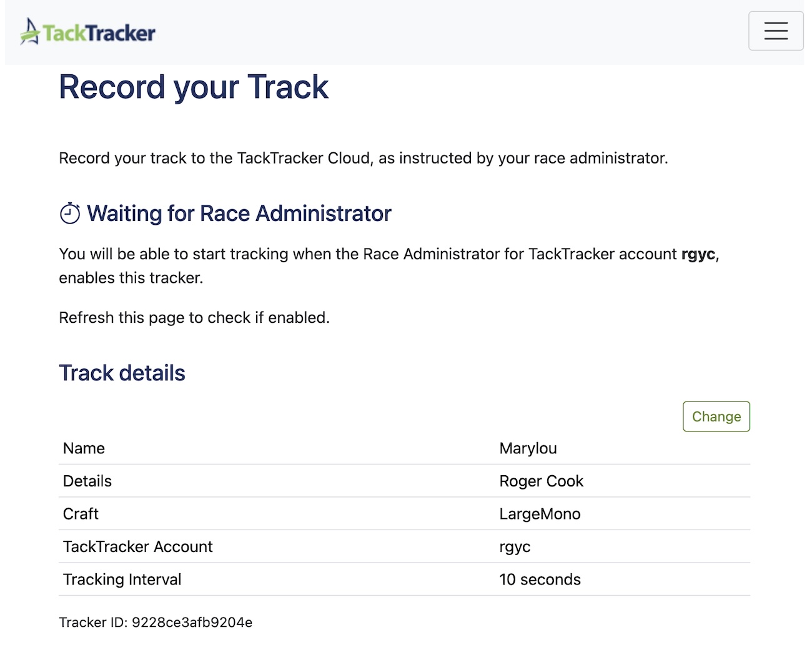Open the navigation menu from the header

776,31
